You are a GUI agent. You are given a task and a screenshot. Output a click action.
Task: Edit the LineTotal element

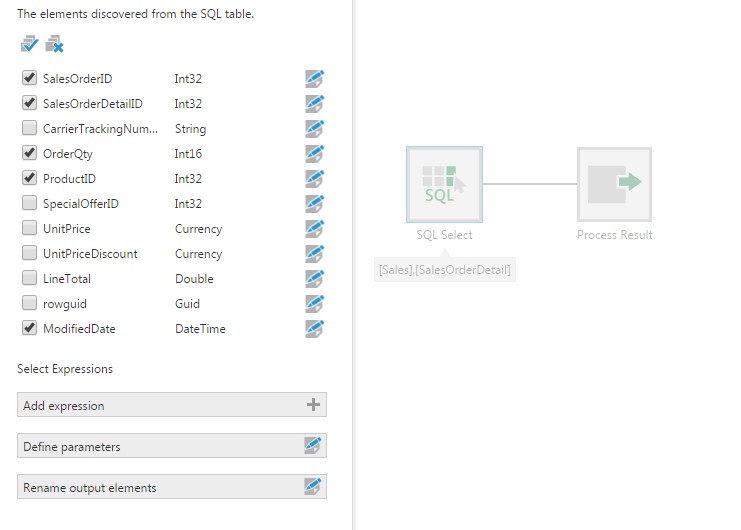(x=315, y=279)
